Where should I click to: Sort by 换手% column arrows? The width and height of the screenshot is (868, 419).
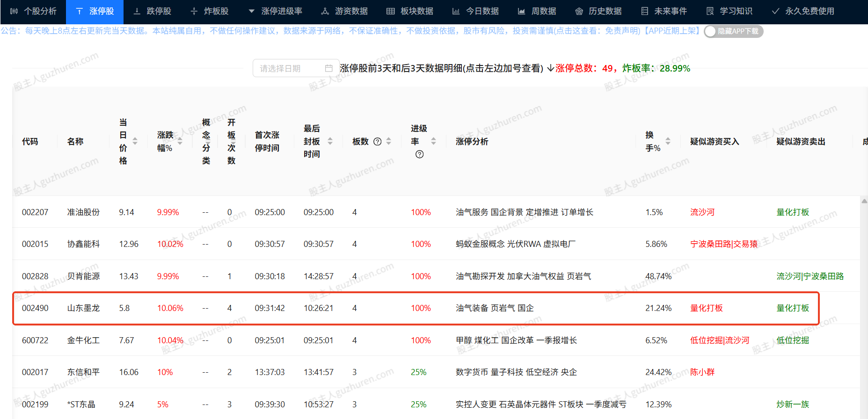point(668,141)
